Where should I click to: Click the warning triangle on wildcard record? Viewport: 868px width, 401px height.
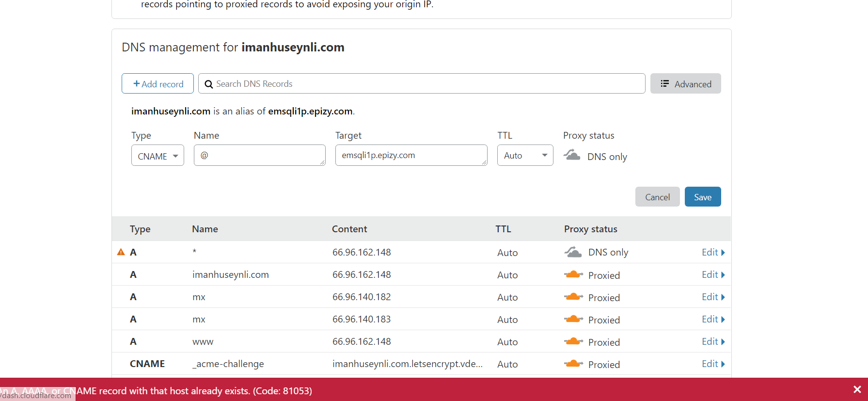[121, 252]
